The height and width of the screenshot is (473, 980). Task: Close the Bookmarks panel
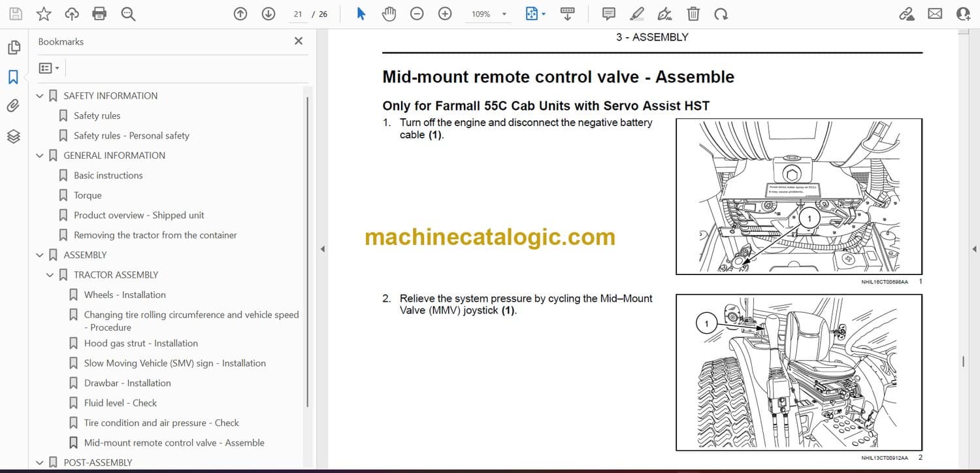[299, 41]
